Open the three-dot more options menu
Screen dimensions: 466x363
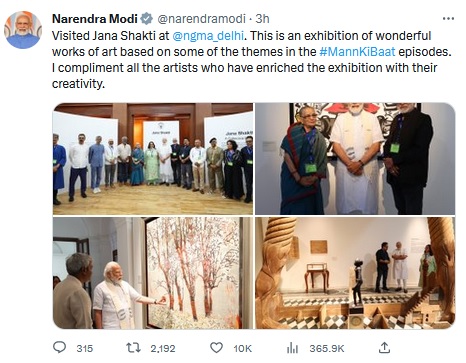tap(448, 19)
